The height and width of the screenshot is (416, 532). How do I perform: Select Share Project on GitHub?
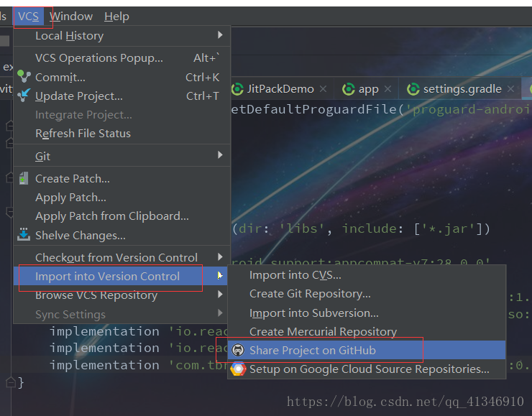[x=367, y=350]
